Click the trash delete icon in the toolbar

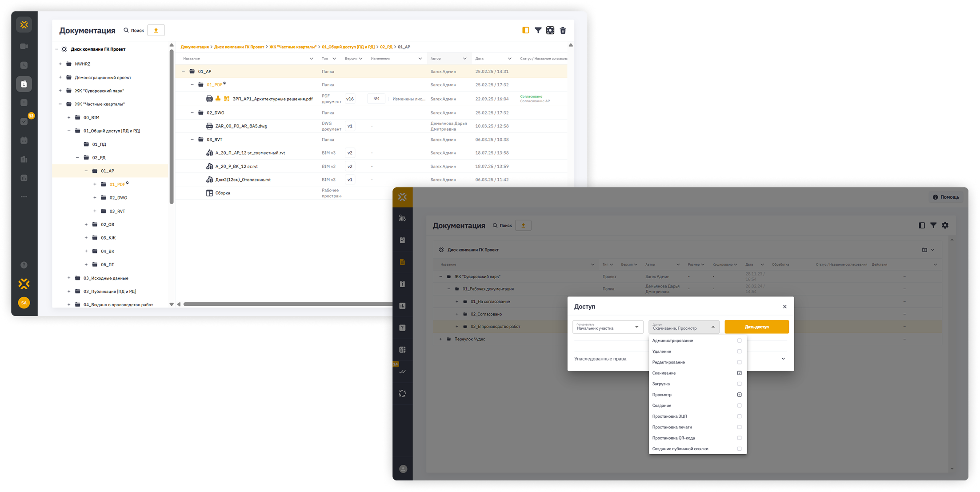(x=563, y=31)
